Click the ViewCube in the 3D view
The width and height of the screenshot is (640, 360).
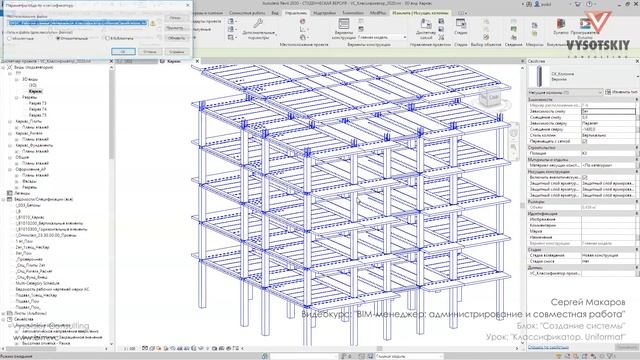pos(491,98)
